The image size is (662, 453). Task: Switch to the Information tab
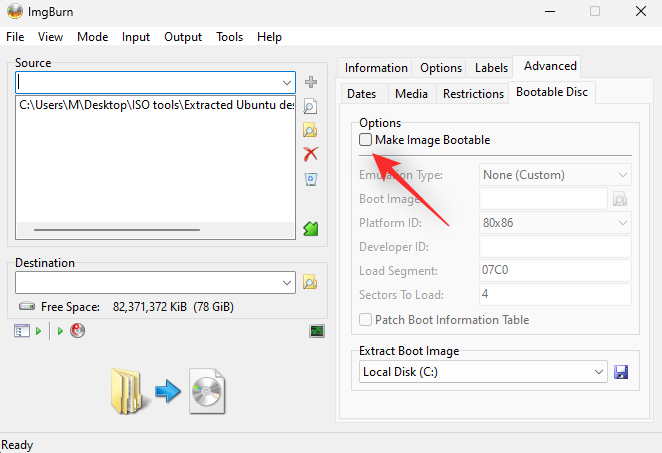pyautogui.click(x=376, y=68)
